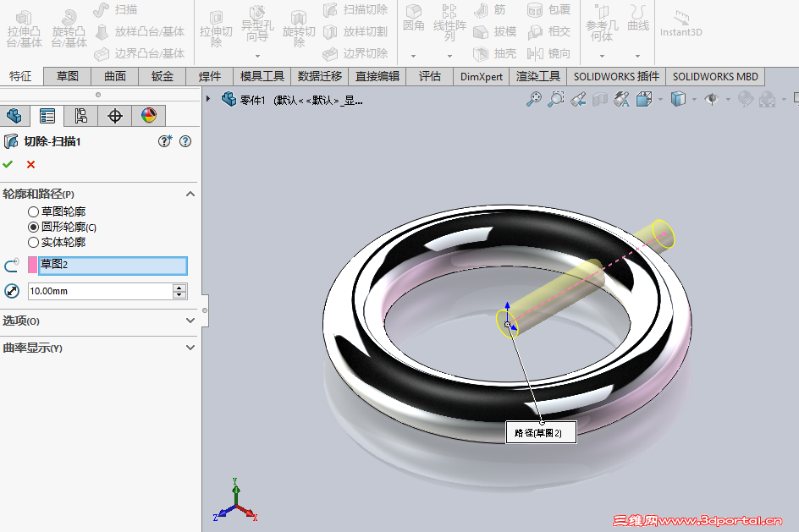Select Lofted Cut (放样切割) command
This screenshot has width=799, height=532.
355,31
